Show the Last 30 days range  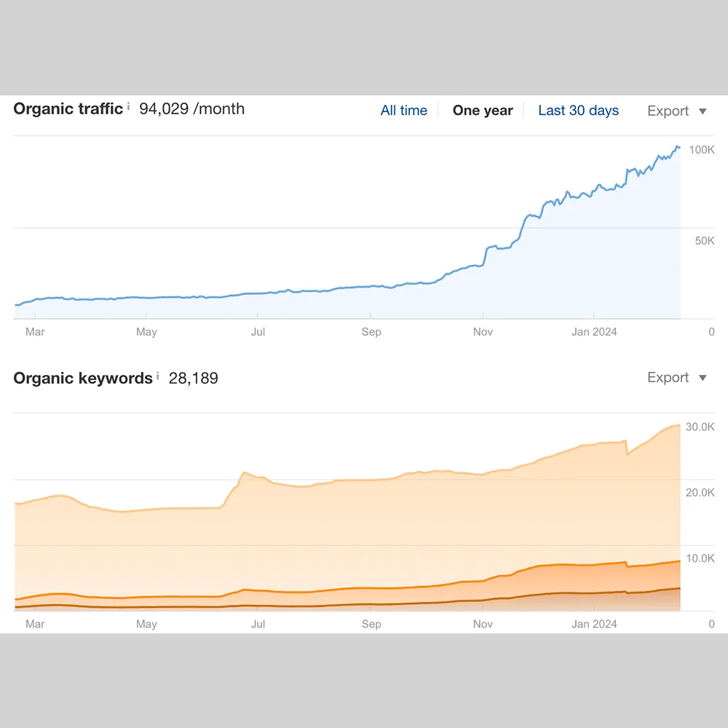pyautogui.click(x=578, y=111)
